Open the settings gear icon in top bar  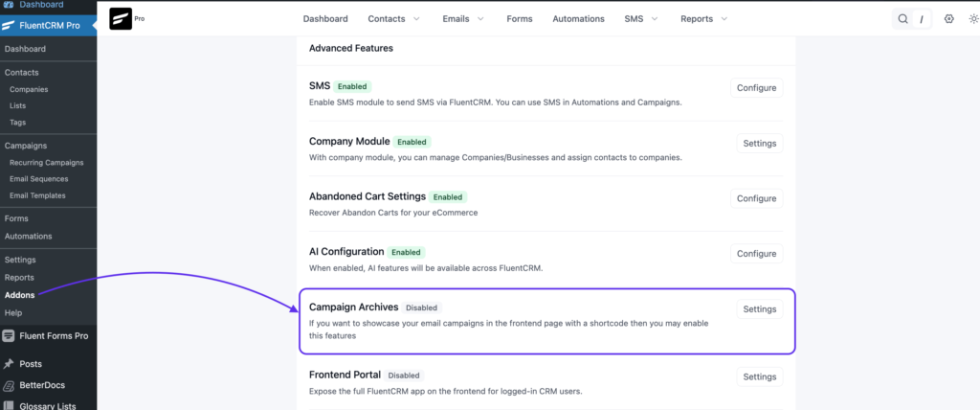[949, 19]
